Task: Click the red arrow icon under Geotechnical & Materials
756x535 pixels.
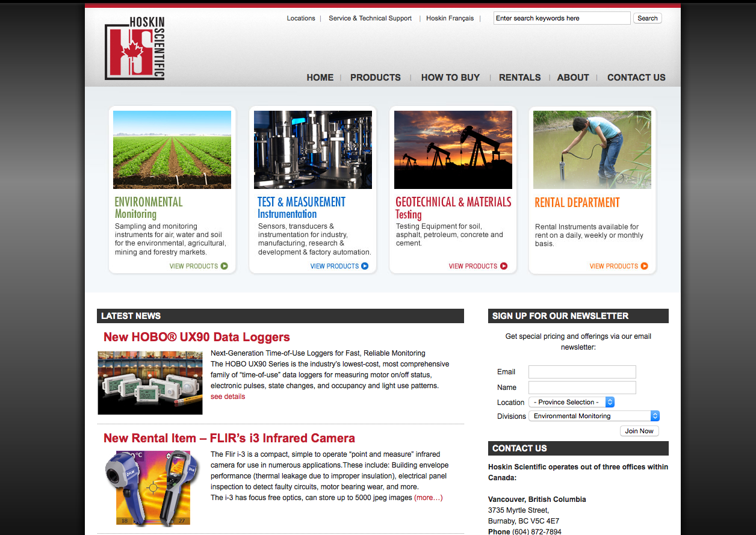Action: click(504, 266)
